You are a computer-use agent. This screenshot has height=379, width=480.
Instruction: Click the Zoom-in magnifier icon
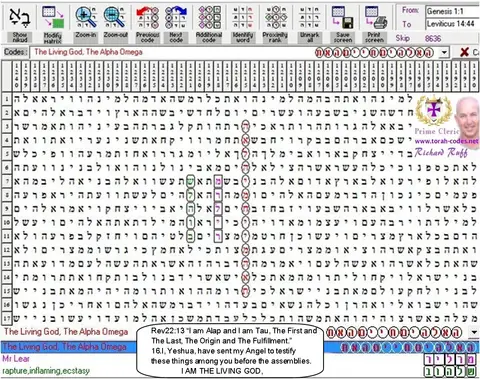[x=86, y=17]
